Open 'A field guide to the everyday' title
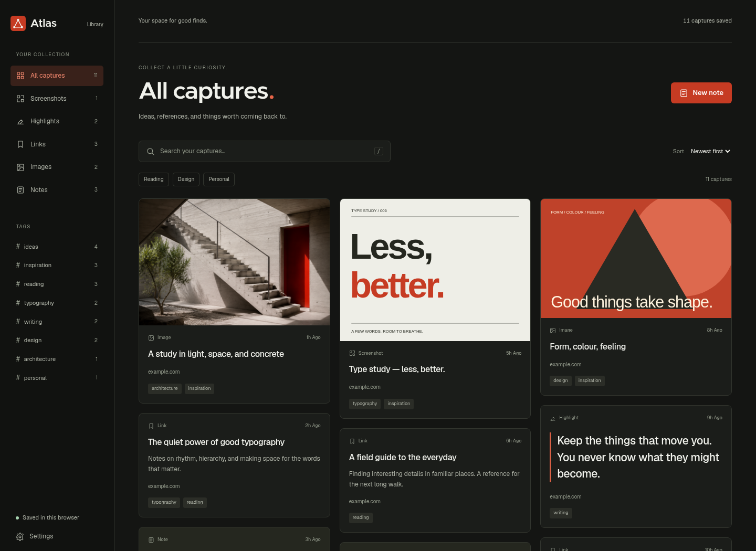Screen dimensions: 756x551 (403, 458)
